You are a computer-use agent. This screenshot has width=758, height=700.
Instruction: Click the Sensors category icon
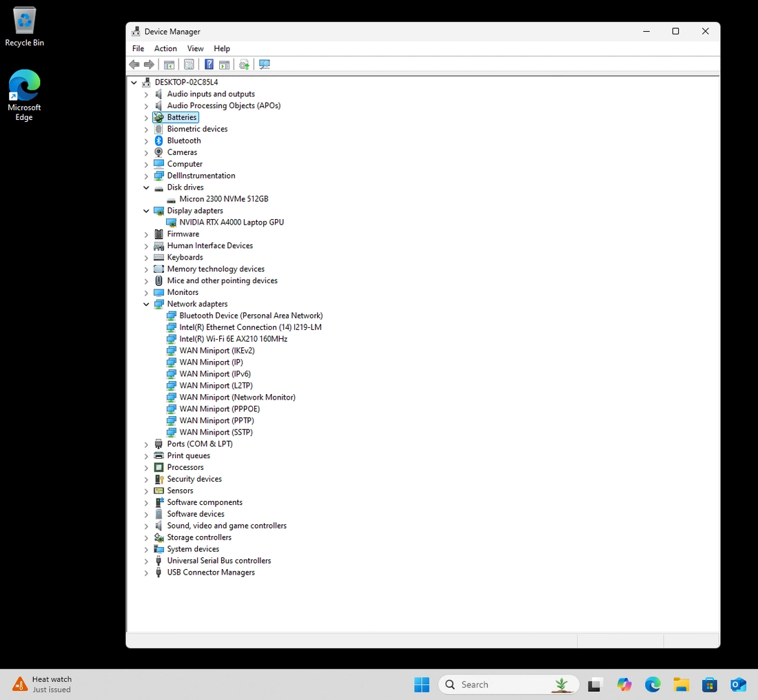[158, 491]
